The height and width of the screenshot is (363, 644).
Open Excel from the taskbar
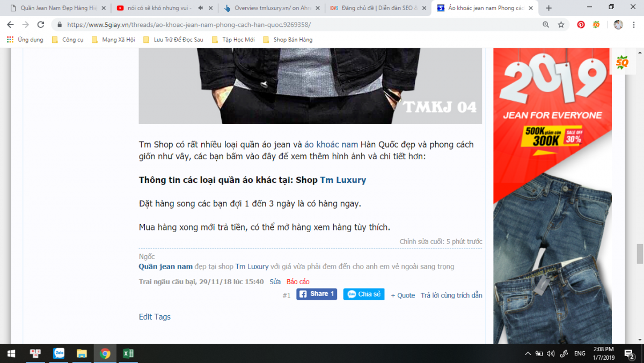(x=128, y=353)
